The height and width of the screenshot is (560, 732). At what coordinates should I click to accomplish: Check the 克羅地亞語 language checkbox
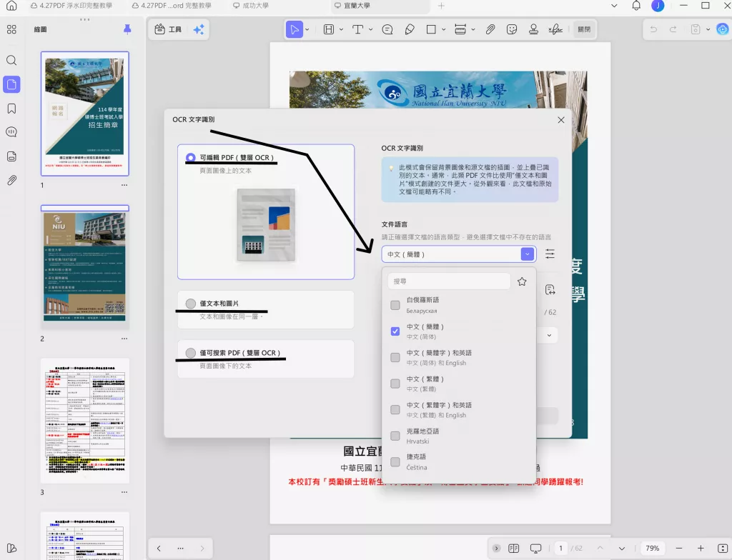(395, 436)
